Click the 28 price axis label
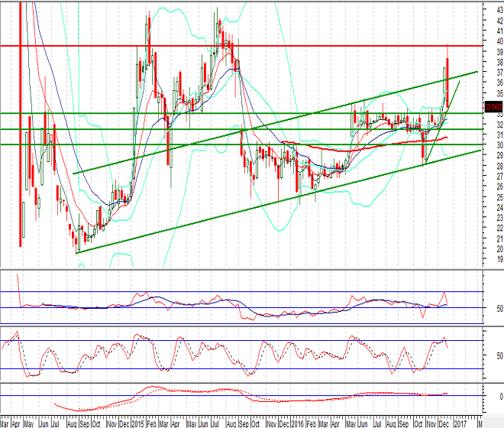 pyautogui.click(x=500, y=167)
